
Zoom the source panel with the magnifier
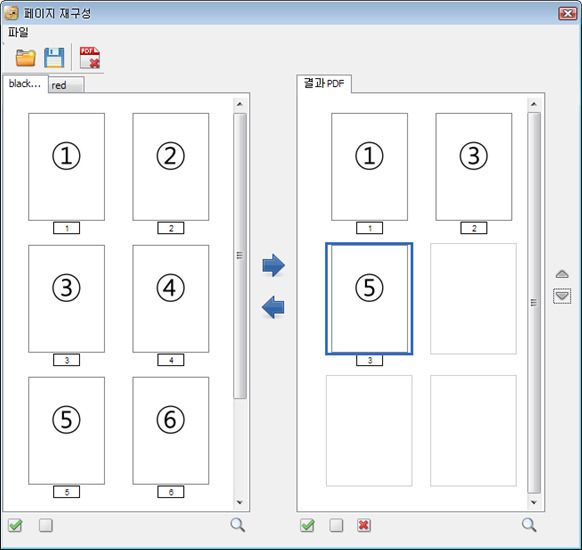pyautogui.click(x=238, y=525)
